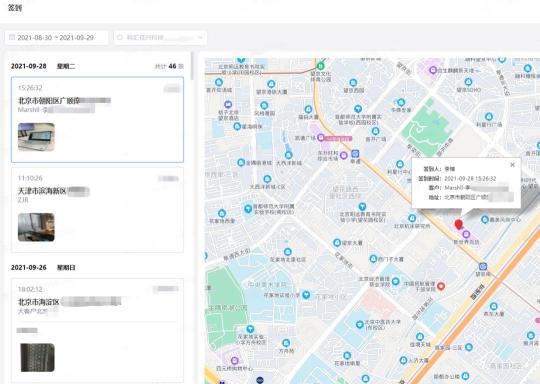Click the 阜通 subway station icon
The width and height of the screenshot is (540, 384).
tap(355, 154)
